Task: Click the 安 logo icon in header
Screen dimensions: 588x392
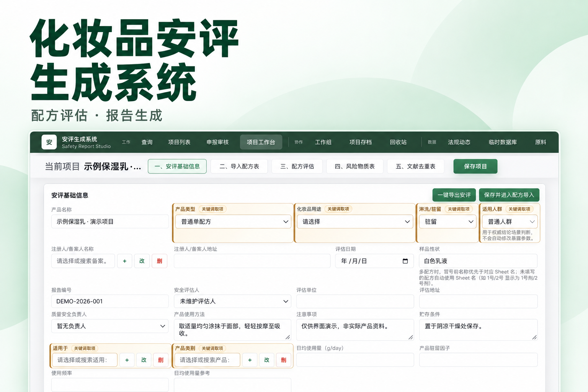Action: [49, 142]
